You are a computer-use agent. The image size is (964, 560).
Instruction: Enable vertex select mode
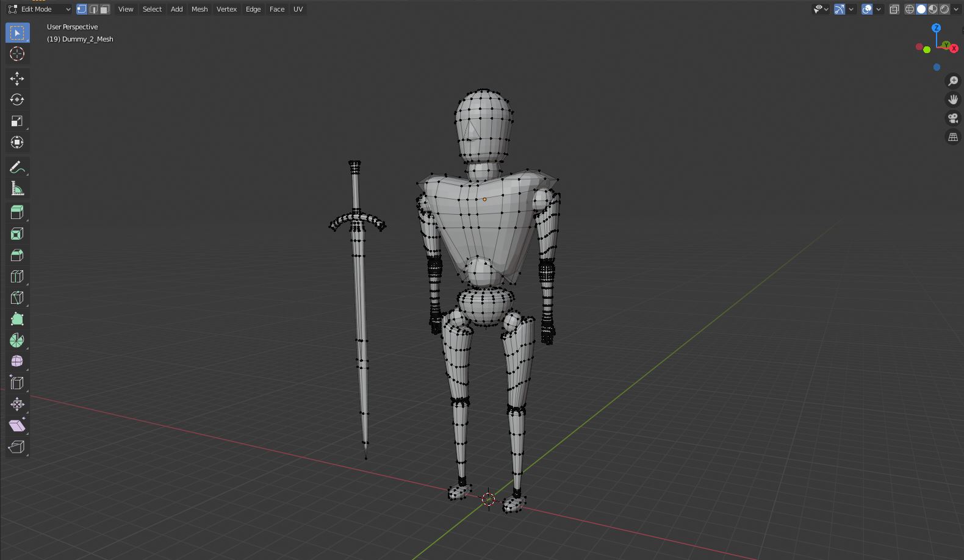(x=82, y=9)
